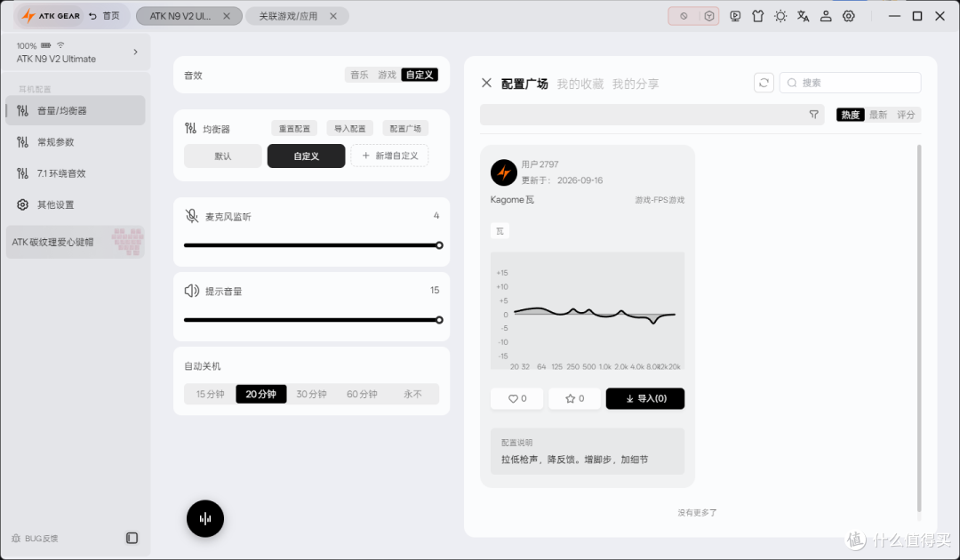The image size is (960, 560).
Task: Open the 常规参数 sidebar section
Action: 76,142
